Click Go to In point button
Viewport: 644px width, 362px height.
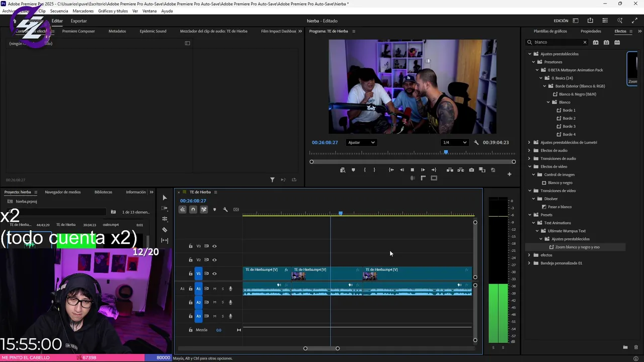pos(391,170)
